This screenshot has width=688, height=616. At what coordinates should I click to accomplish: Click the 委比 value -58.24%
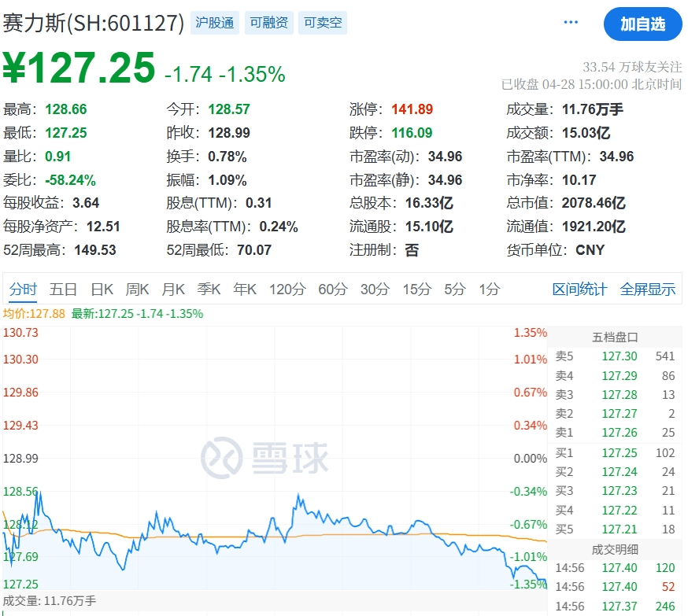(x=70, y=180)
